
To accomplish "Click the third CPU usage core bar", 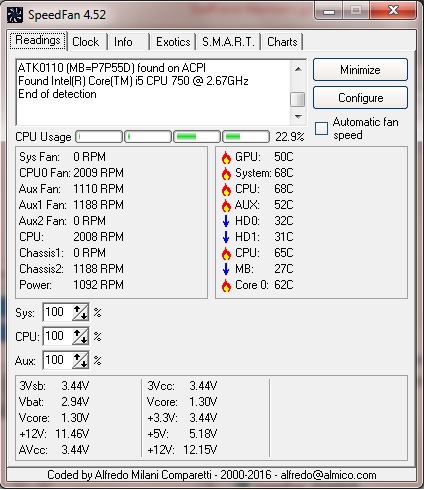I will (197, 137).
